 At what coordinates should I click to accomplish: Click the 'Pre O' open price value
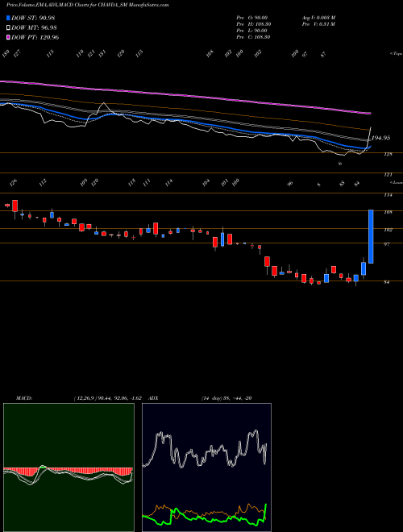(x=253, y=18)
